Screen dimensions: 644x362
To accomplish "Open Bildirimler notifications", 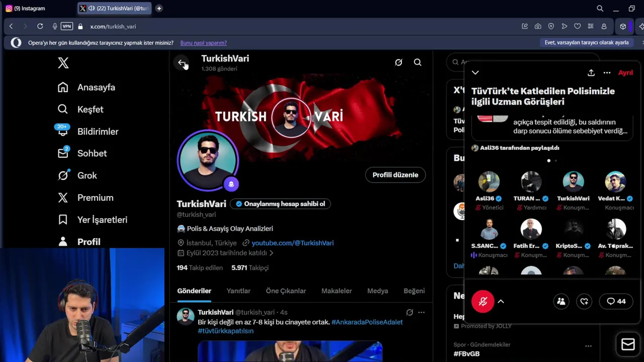I will (x=88, y=131).
